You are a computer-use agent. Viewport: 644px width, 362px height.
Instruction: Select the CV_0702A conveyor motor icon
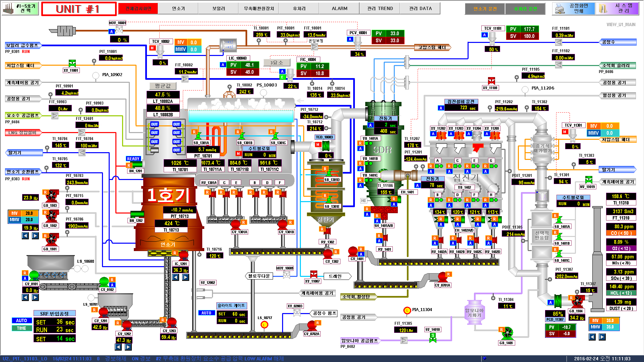coord(312,326)
